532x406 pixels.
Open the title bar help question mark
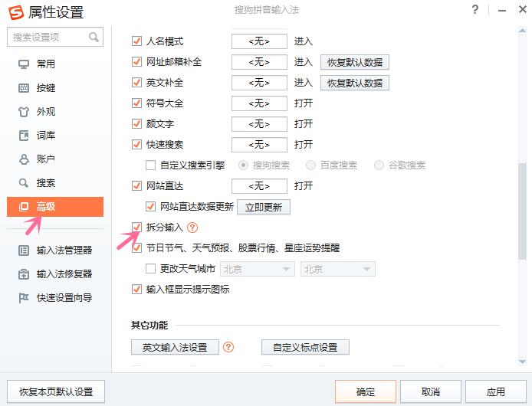[x=475, y=11]
